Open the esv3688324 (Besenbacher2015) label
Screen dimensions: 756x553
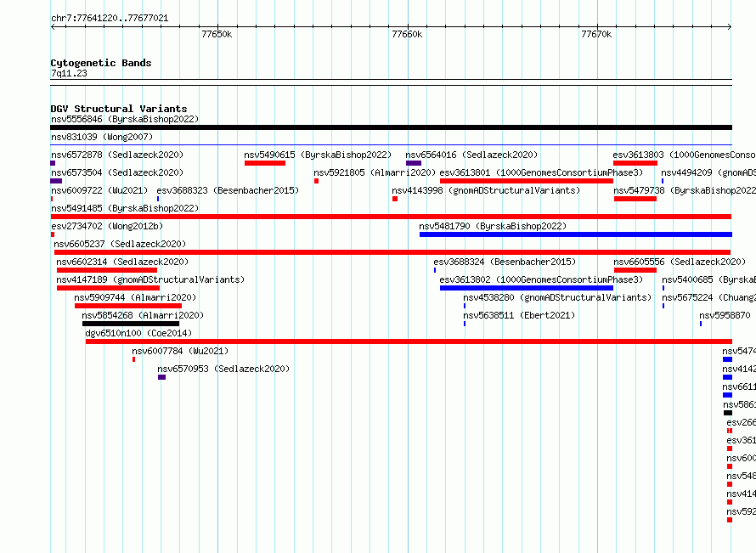[505, 262]
